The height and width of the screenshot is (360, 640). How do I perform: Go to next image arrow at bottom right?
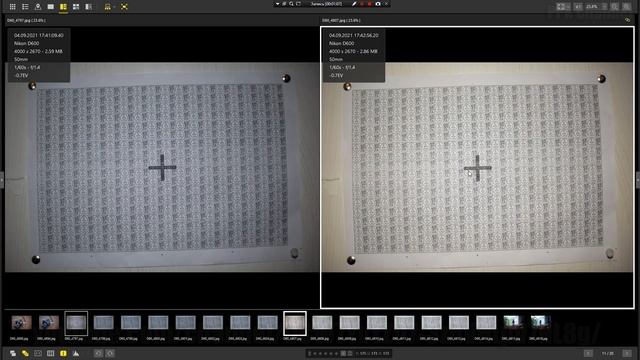pos(627,353)
